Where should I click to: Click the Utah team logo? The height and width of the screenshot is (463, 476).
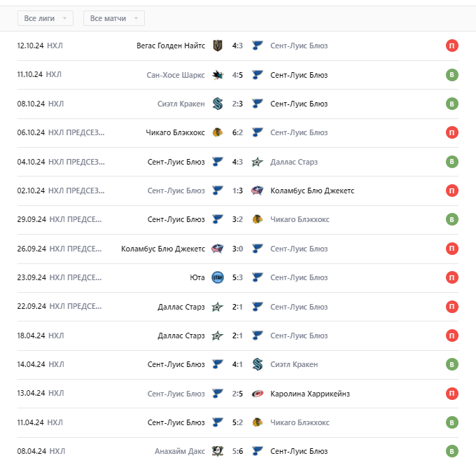(218, 277)
